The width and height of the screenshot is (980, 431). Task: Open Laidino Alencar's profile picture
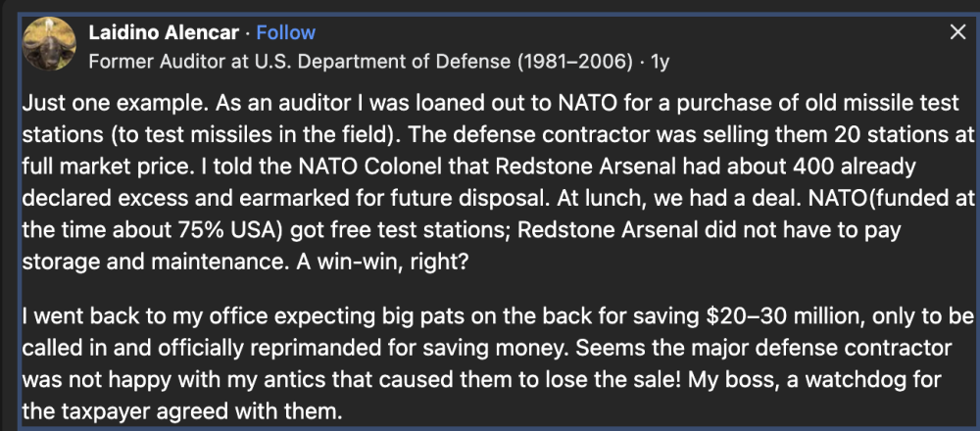pos(49,45)
